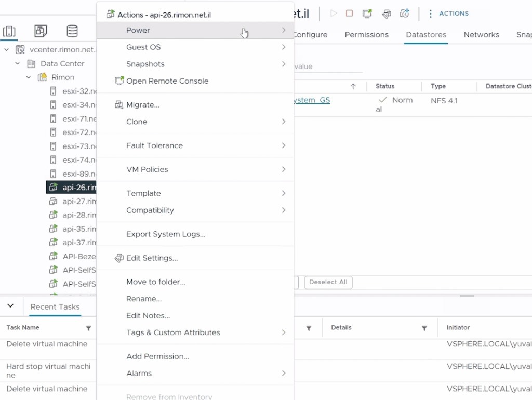Viewport: 532px width, 400px height.
Task: Click the green Power On toolbar icon
Action: click(x=334, y=14)
